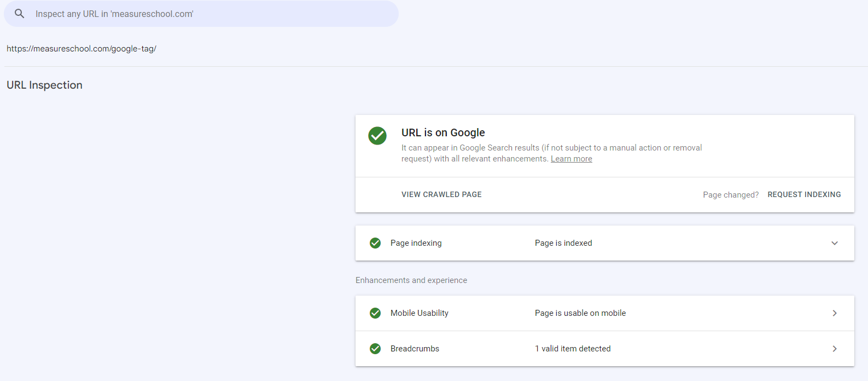Image resolution: width=868 pixels, height=381 pixels.
Task: Click the green check icon for Mobile Usability
Action: [x=375, y=313]
